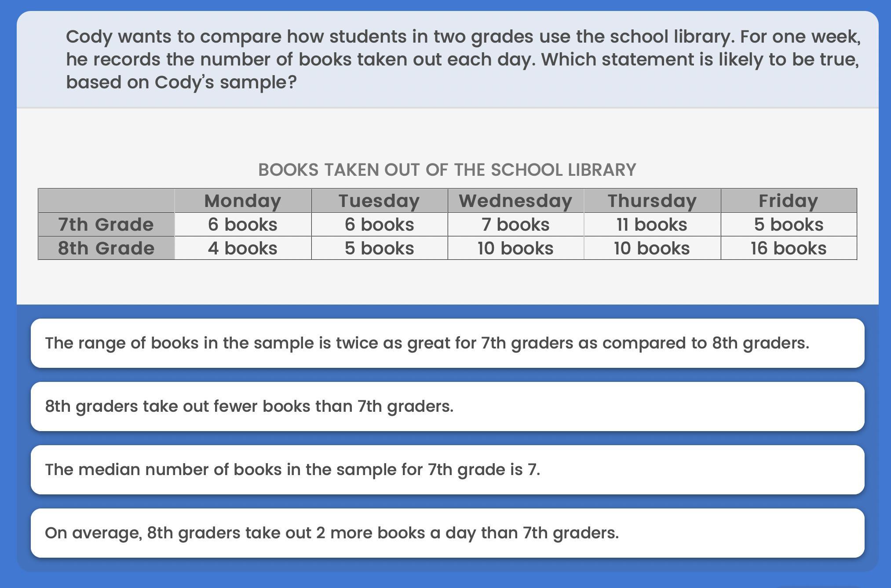Image resolution: width=891 pixels, height=588 pixels.
Task: Click the Friday column header
Action: [x=789, y=201]
